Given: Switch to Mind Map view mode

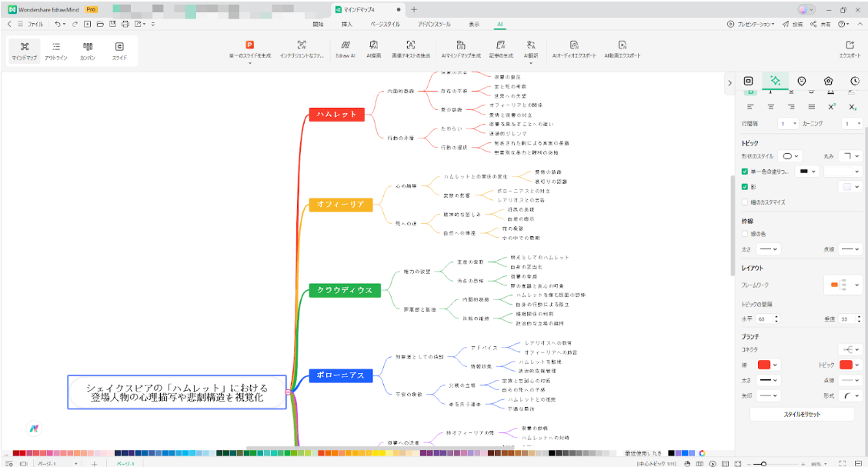Looking at the screenshot, I should (25, 50).
